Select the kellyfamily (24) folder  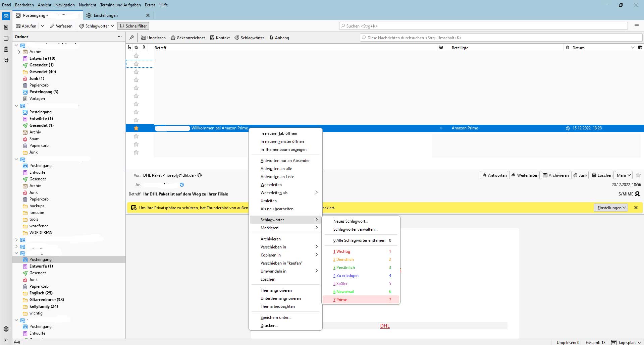(x=44, y=306)
